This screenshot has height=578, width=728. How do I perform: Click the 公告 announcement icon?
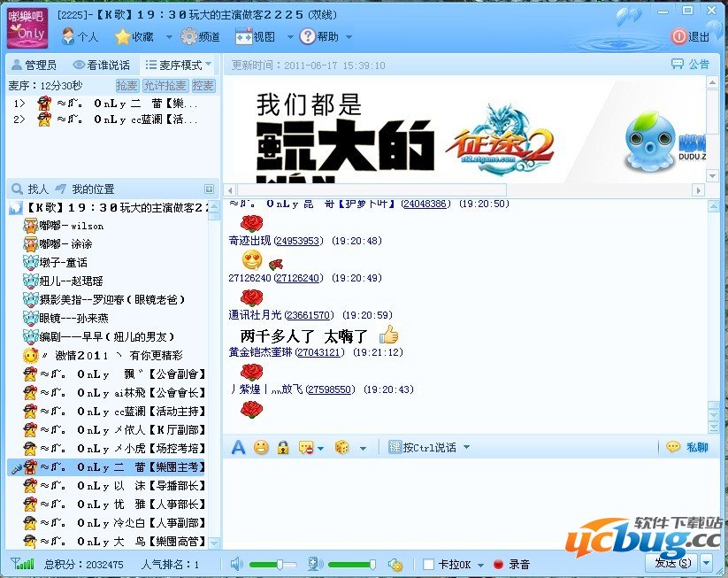tap(690, 65)
